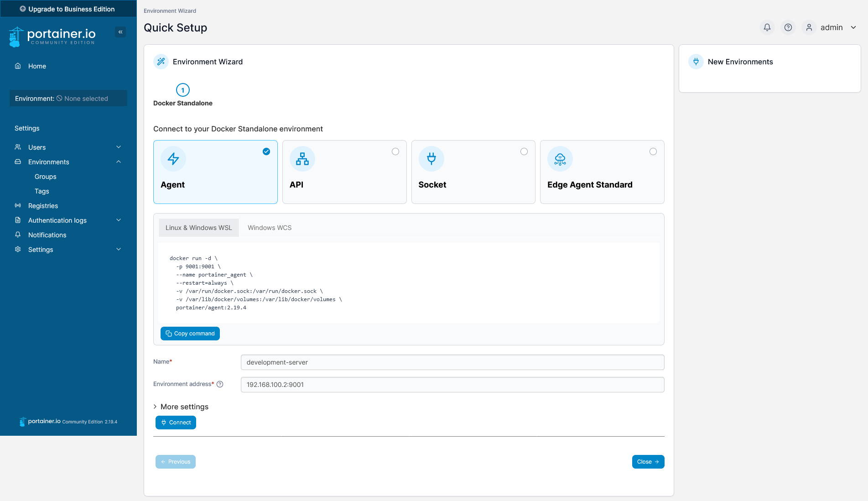Image resolution: width=868 pixels, height=501 pixels.
Task: Click the Portainer logo in sidebar
Action: (x=52, y=37)
